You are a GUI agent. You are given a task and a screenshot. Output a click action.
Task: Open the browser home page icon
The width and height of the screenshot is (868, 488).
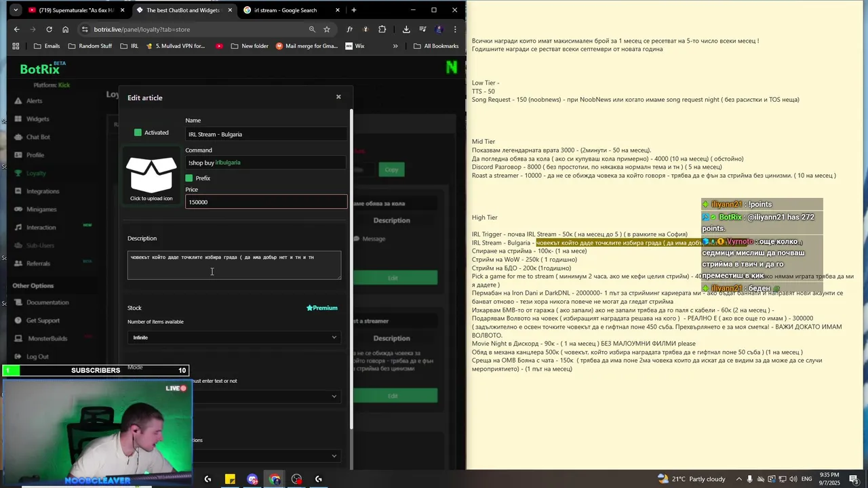point(65,29)
